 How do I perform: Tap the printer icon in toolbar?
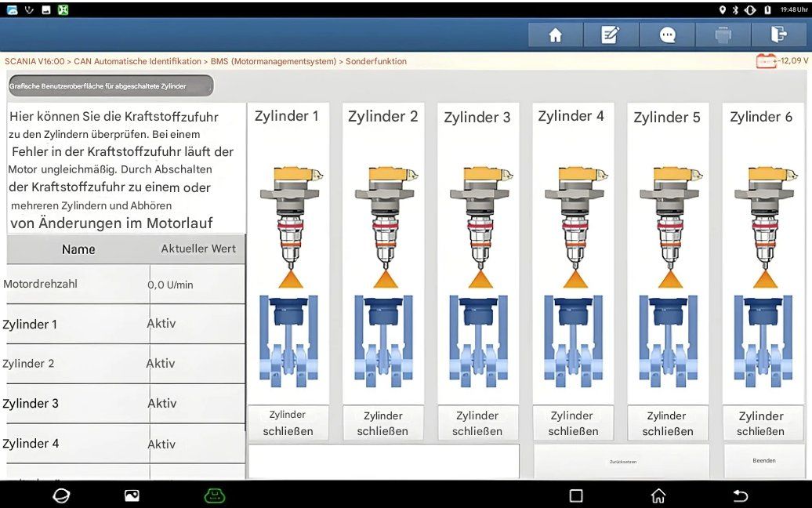[x=723, y=35]
